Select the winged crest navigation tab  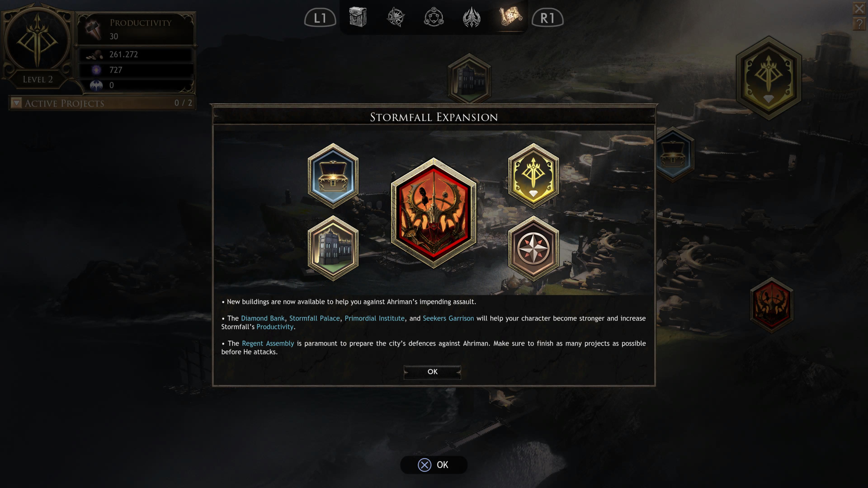[471, 17]
